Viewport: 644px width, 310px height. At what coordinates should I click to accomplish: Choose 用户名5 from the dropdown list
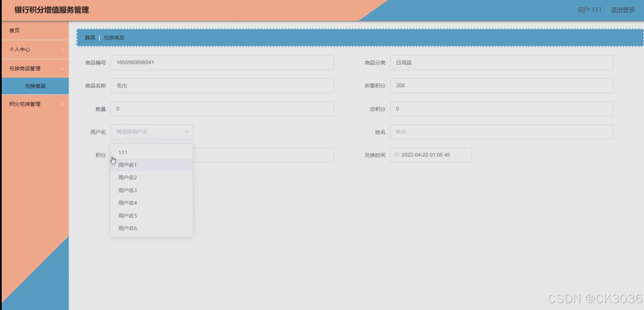point(151,216)
